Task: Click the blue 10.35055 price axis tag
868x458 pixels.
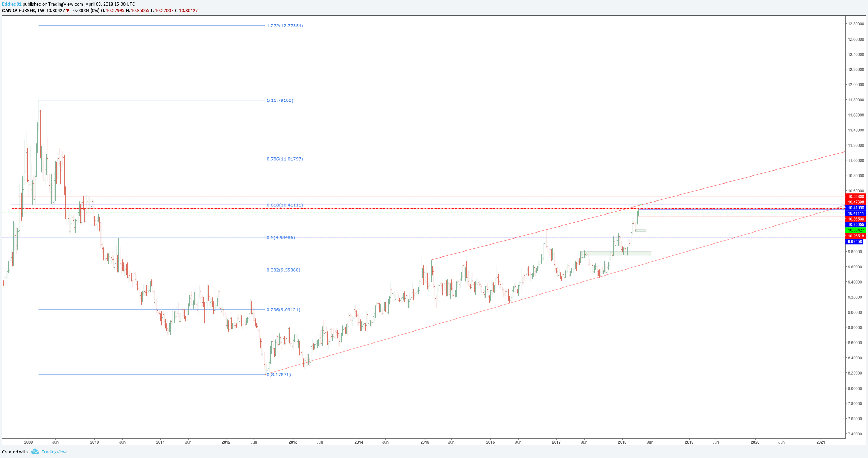Action: tap(856, 225)
